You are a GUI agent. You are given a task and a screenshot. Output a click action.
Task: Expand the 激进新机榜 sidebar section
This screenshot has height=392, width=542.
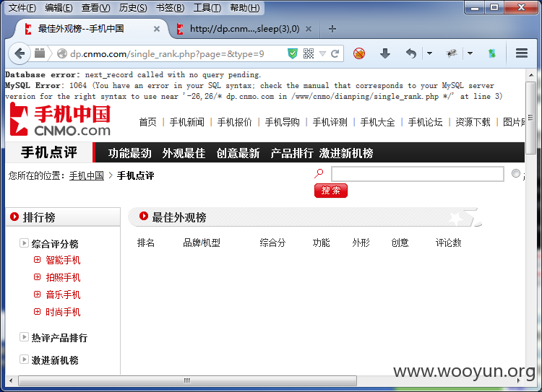coord(24,360)
